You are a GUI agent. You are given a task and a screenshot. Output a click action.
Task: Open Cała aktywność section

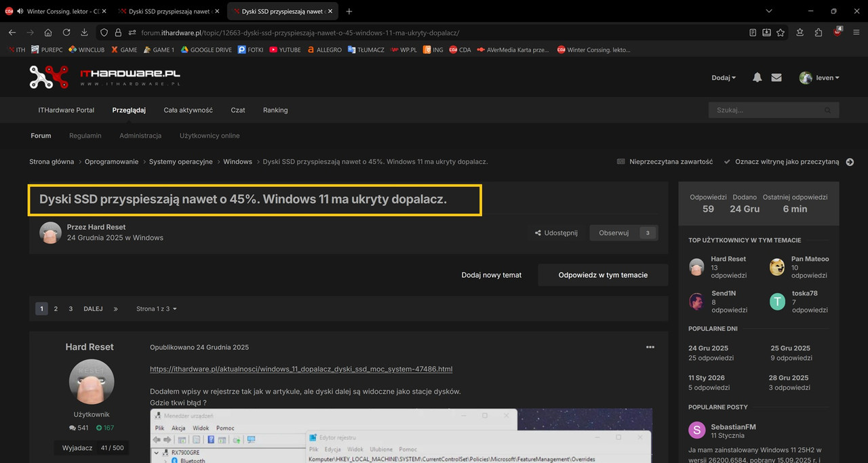click(x=188, y=110)
